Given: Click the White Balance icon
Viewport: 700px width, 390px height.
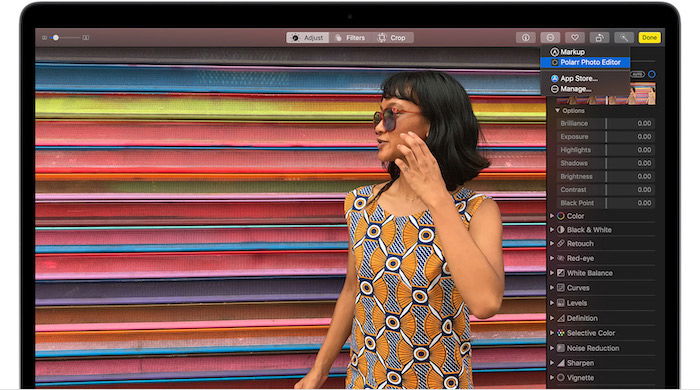Looking at the screenshot, I should pyautogui.click(x=561, y=273).
